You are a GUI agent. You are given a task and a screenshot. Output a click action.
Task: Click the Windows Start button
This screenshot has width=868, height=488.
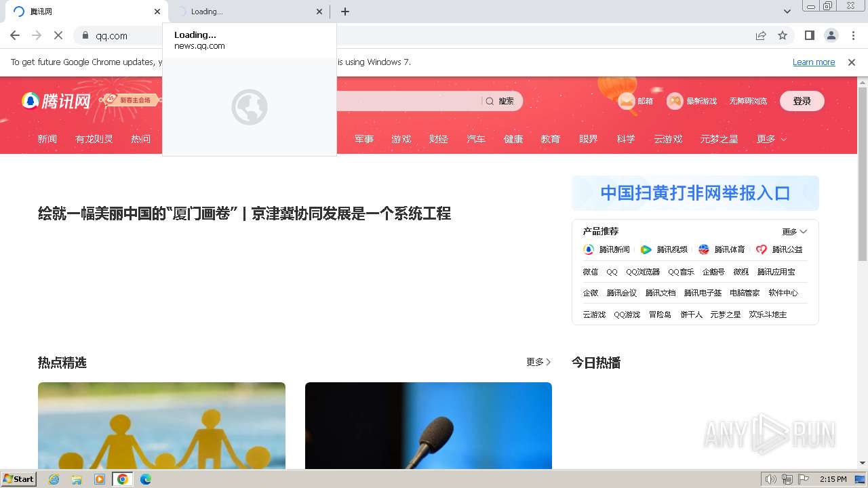tap(19, 479)
